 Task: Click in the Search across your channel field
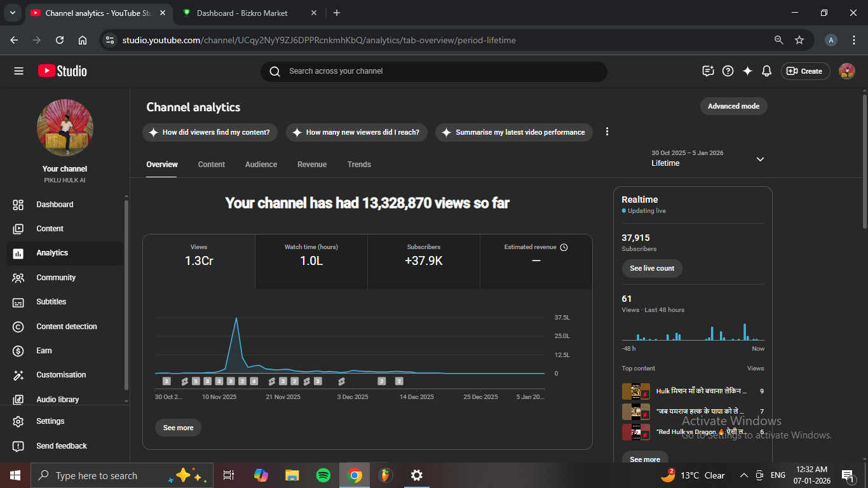coord(438,71)
